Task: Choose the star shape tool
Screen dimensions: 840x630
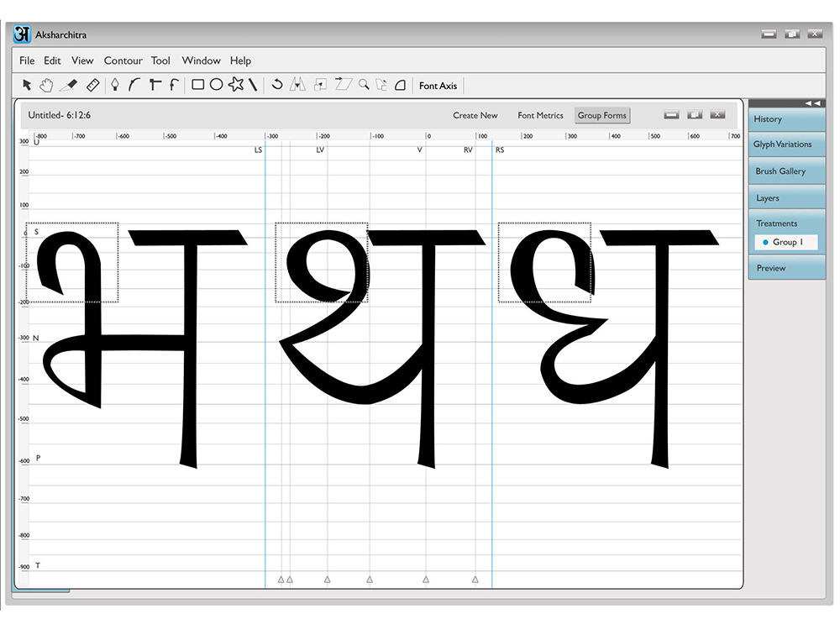Action: (x=236, y=84)
